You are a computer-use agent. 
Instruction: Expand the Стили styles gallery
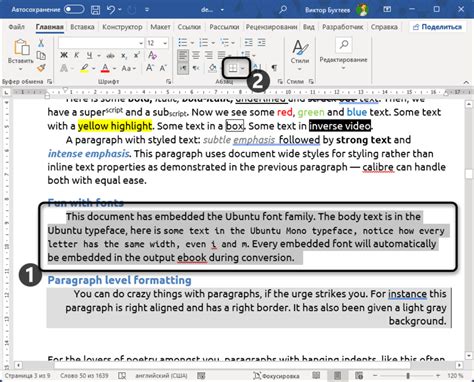pos(300,55)
